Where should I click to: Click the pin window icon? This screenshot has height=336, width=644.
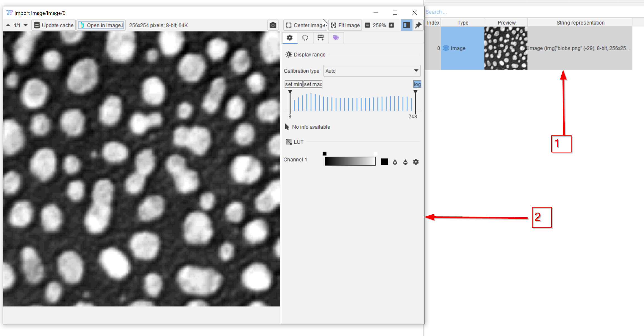click(x=418, y=25)
